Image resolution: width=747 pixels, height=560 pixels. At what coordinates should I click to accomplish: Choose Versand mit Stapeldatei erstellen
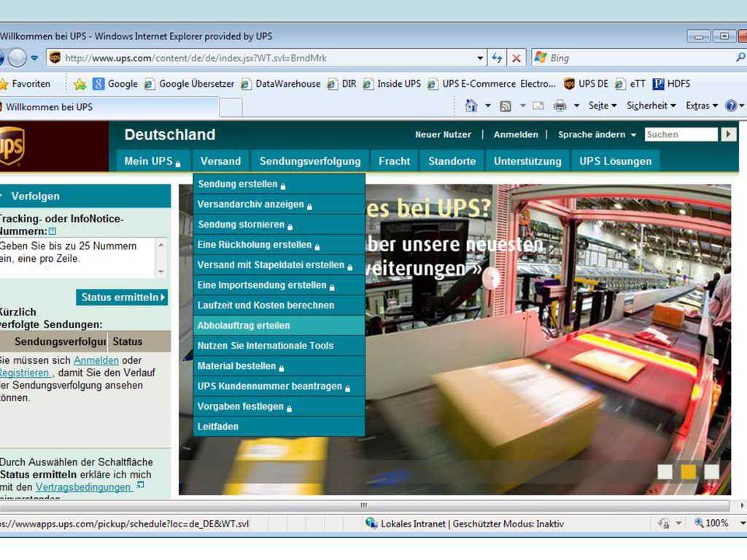[279, 265]
